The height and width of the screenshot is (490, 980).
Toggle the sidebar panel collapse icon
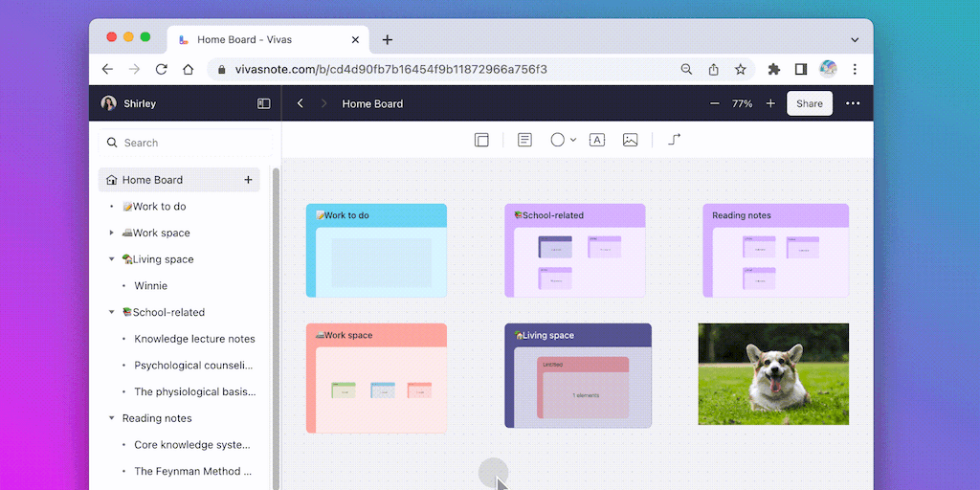(264, 103)
